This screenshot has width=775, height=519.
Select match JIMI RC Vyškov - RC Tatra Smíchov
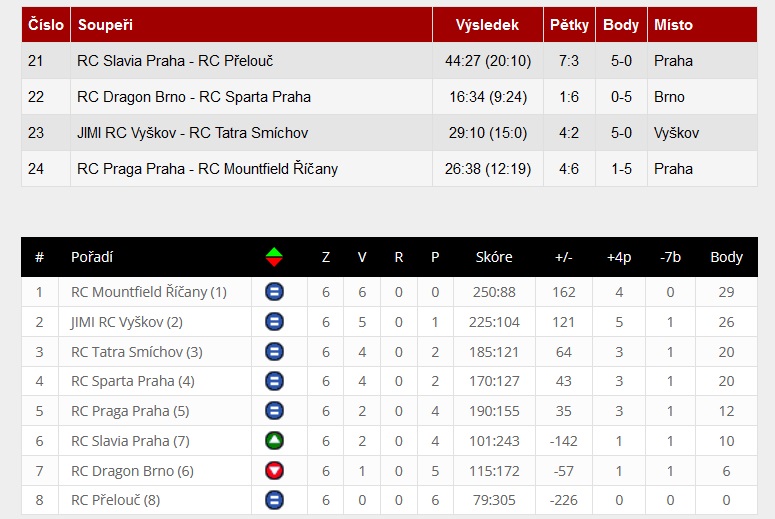click(x=192, y=133)
